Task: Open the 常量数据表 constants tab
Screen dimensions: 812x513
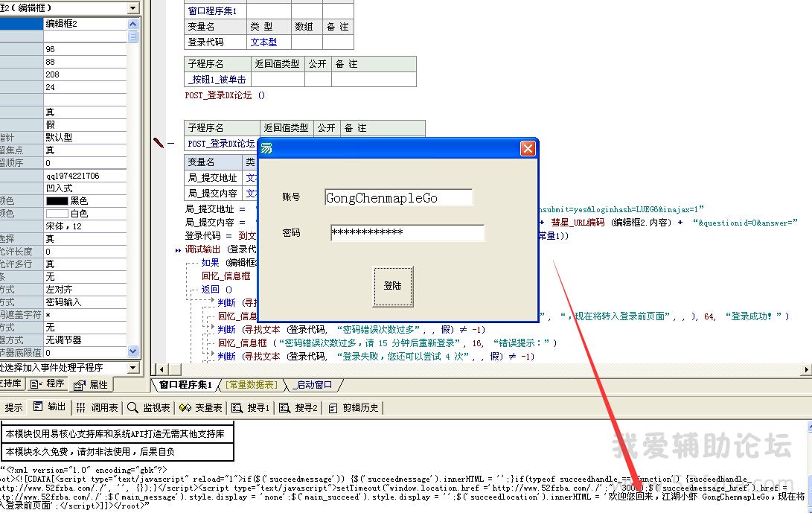Action: click(251, 385)
